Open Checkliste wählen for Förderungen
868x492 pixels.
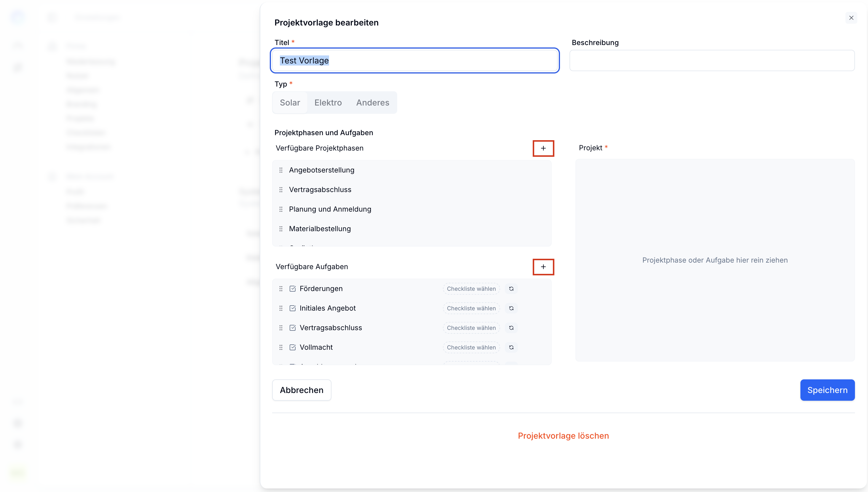471,289
